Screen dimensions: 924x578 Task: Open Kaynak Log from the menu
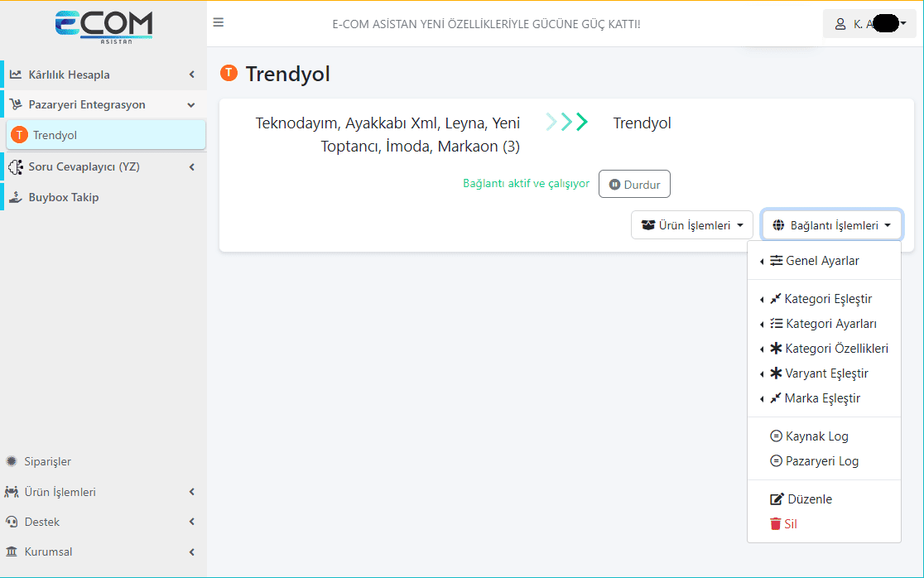coord(824,436)
